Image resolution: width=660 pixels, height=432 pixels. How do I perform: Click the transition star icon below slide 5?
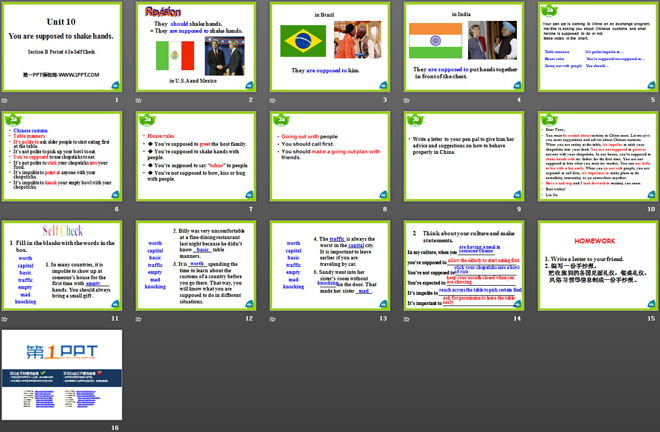point(541,100)
